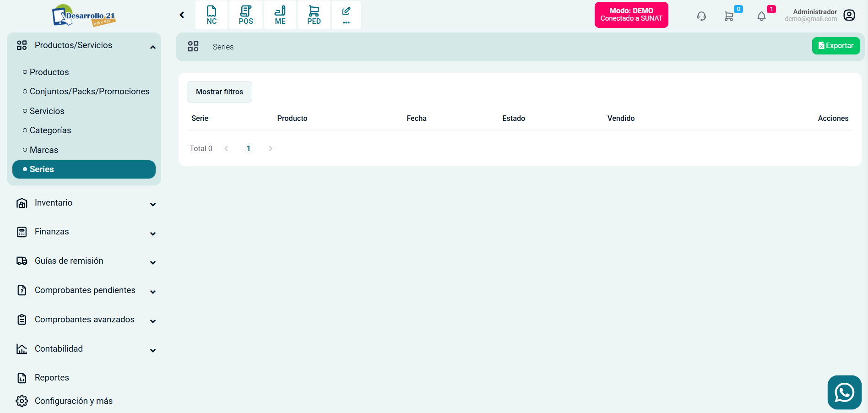
Task: Open the headset support icon
Action: (701, 16)
